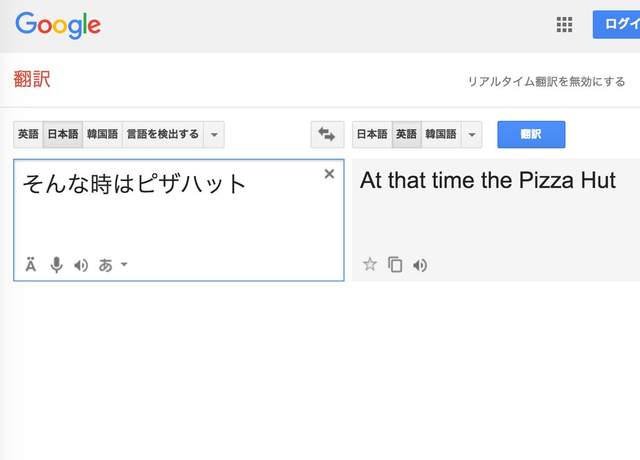This screenshot has width=640, height=460.
Task: Set target language to 韓国語
Action: click(x=440, y=134)
